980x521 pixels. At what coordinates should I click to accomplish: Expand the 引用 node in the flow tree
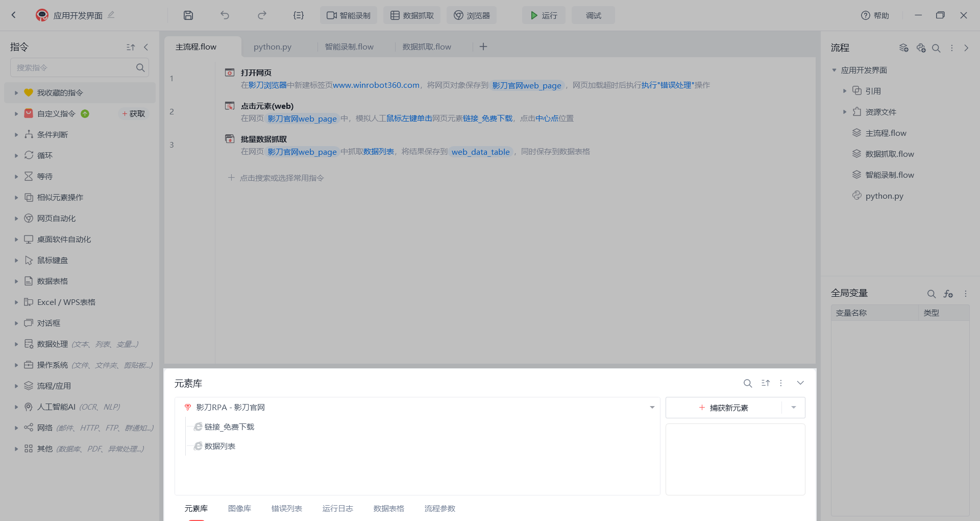point(844,91)
